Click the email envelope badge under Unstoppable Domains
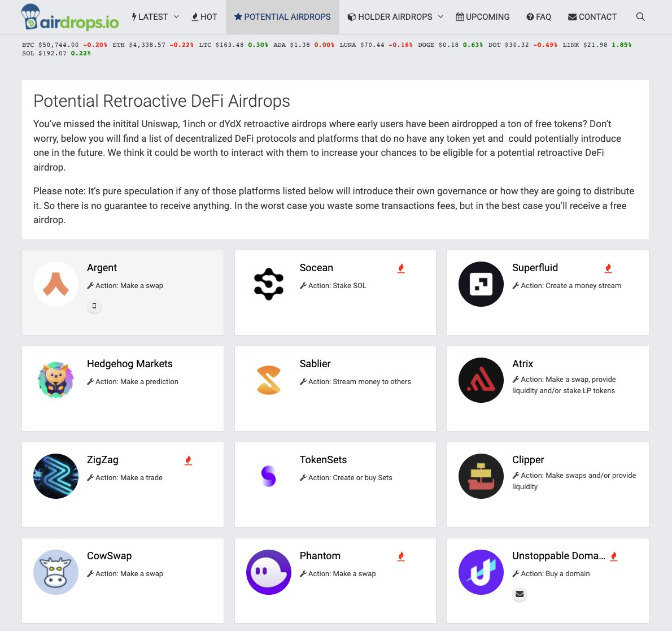The height and width of the screenshot is (631, 672). 520,594
